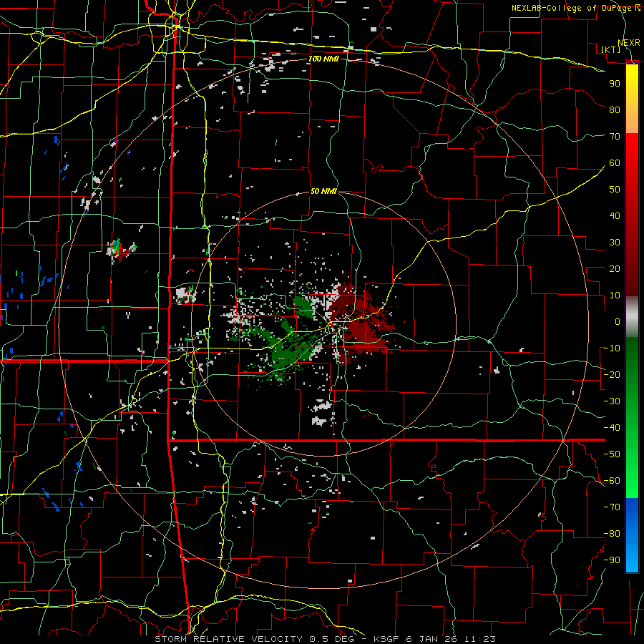Click the -20 value on the velocity scale
644x644 pixels.
coord(612,374)
